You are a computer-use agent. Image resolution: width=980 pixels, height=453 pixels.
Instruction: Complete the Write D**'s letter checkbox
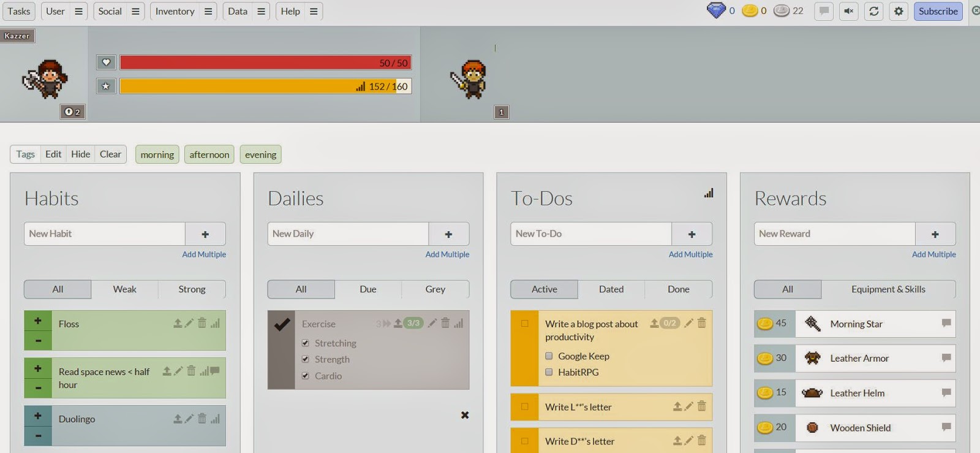[525, 441]
